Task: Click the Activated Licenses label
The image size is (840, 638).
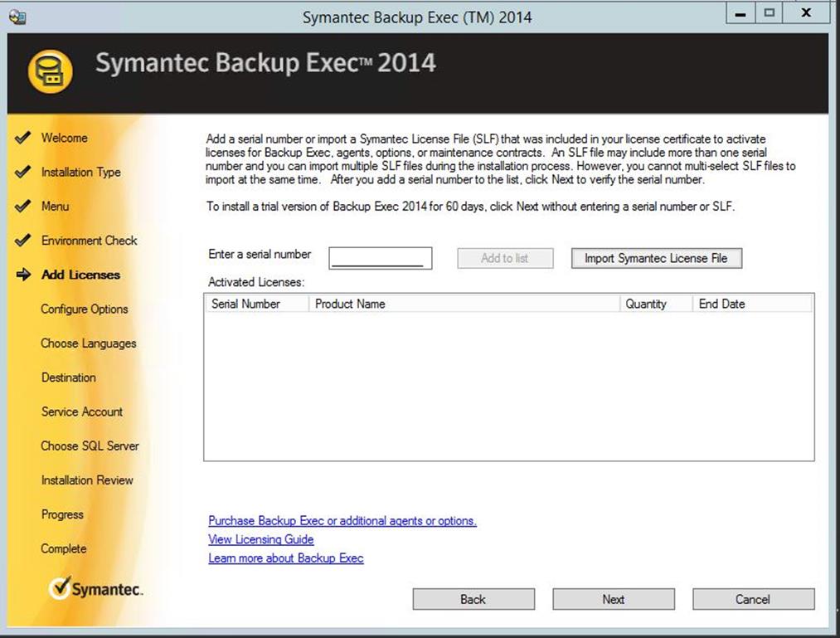Action: tap(256, 282)
